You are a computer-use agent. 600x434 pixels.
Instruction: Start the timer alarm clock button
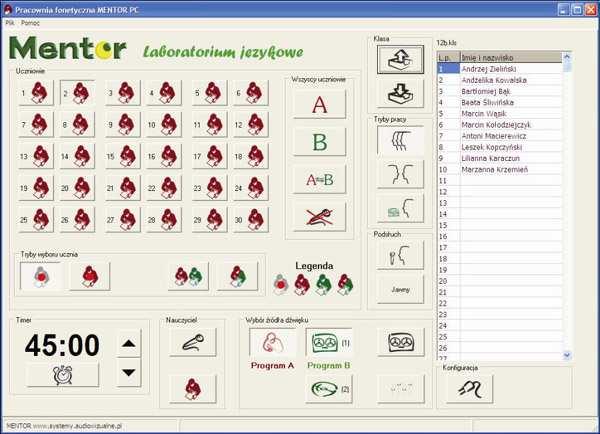coord(62,375)
